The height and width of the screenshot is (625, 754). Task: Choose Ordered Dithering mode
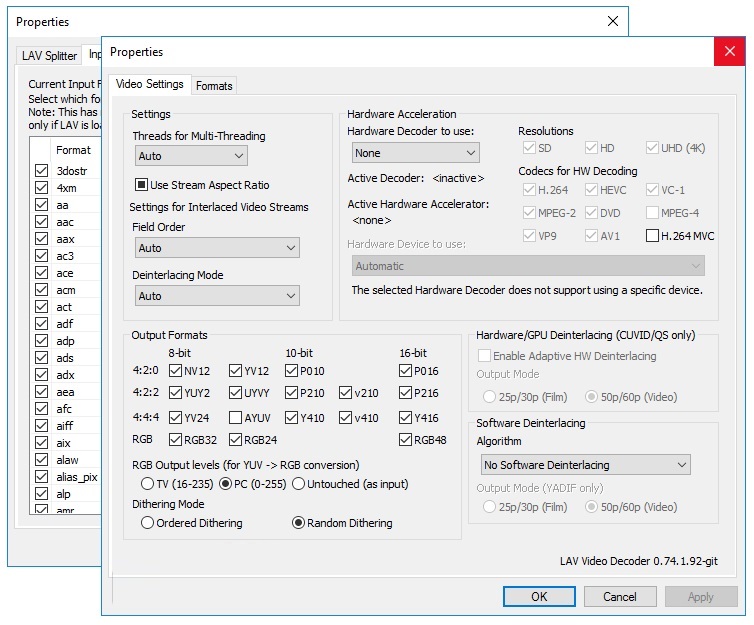click(147, 523)
